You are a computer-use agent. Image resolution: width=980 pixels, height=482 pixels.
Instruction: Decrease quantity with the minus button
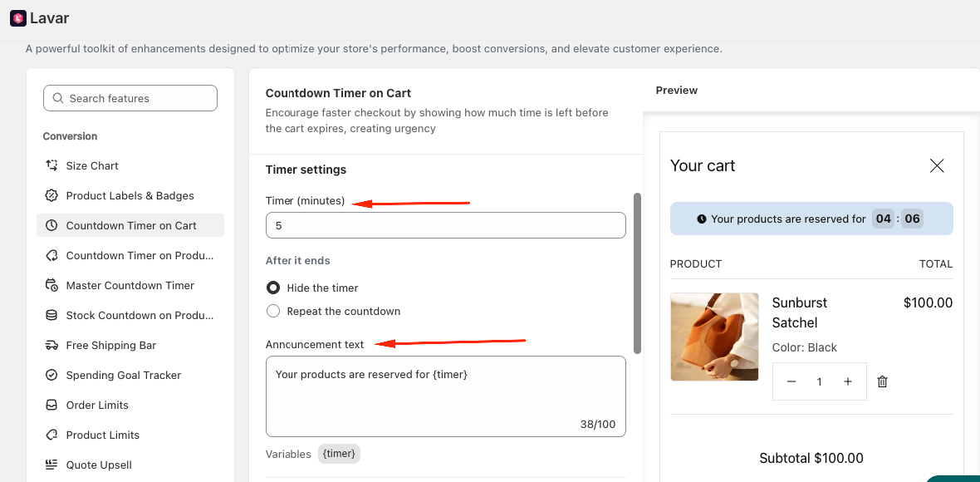[791, 381]
